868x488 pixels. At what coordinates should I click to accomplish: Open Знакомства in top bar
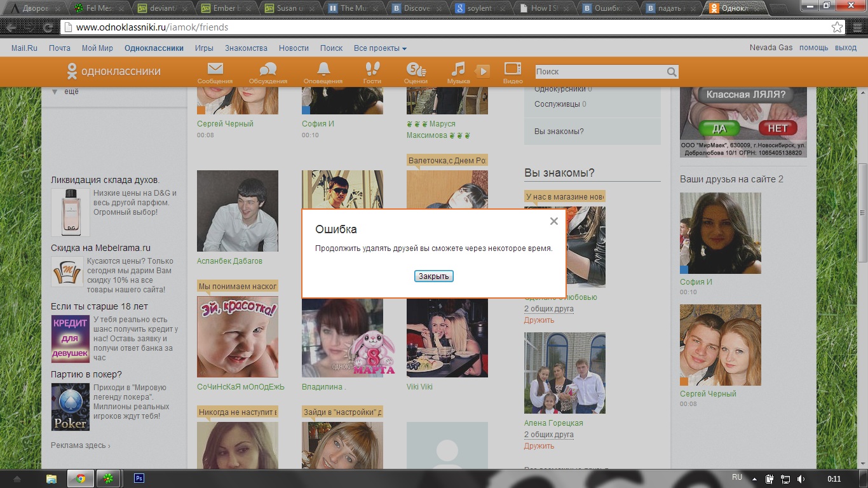246,48
